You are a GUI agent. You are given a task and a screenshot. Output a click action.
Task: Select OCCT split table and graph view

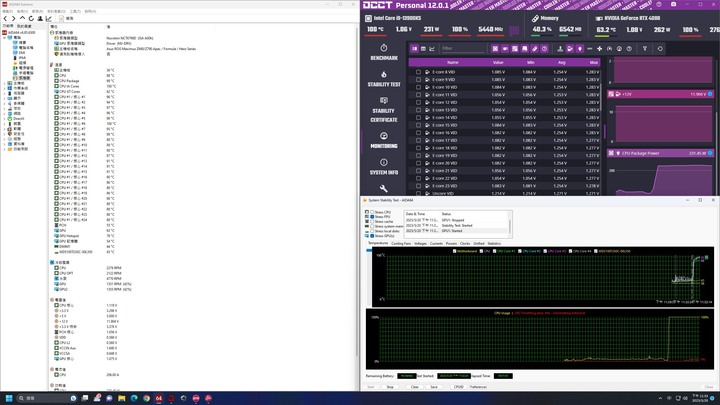tap(415, 49)
